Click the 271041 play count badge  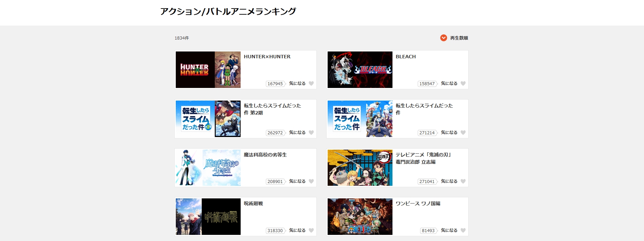428,182
